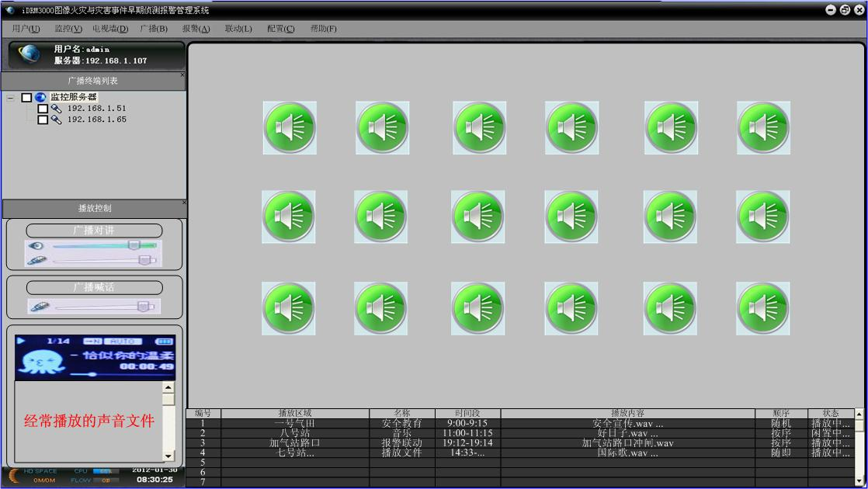Enable the checkbox for terminal 192.168.1.65
The width and height of the screenshot is (868, 489).
point(43,120)
